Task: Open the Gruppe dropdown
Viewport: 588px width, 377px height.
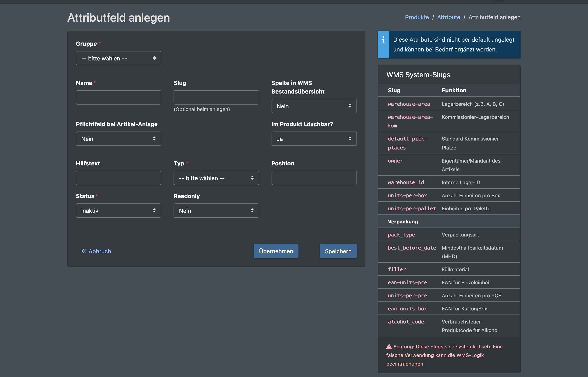Action: [118, 58]
